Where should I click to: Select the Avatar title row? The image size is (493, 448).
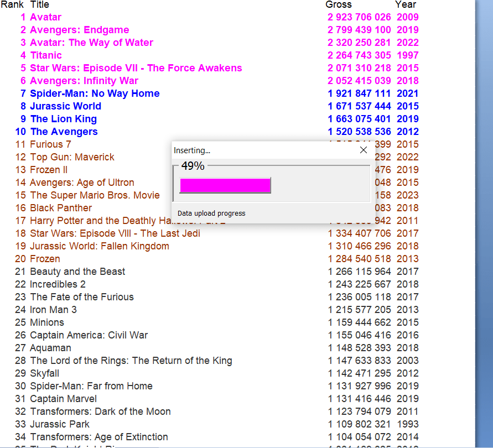45,17
